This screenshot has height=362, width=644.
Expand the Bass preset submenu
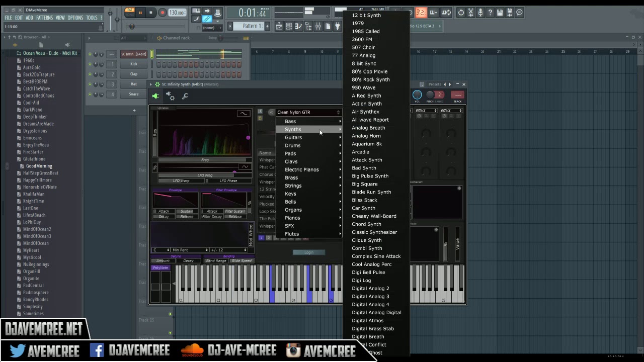pyautogui.click(x=309, y=121)
